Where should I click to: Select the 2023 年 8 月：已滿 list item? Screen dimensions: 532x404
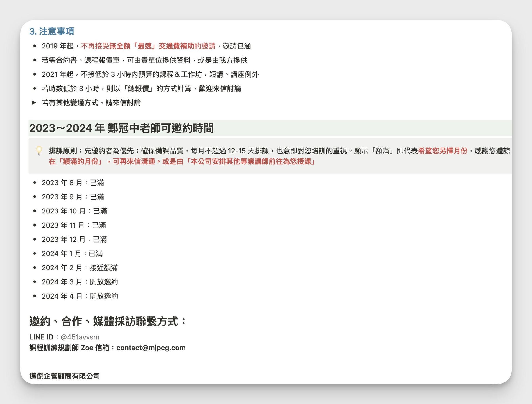tap(73, 183)
